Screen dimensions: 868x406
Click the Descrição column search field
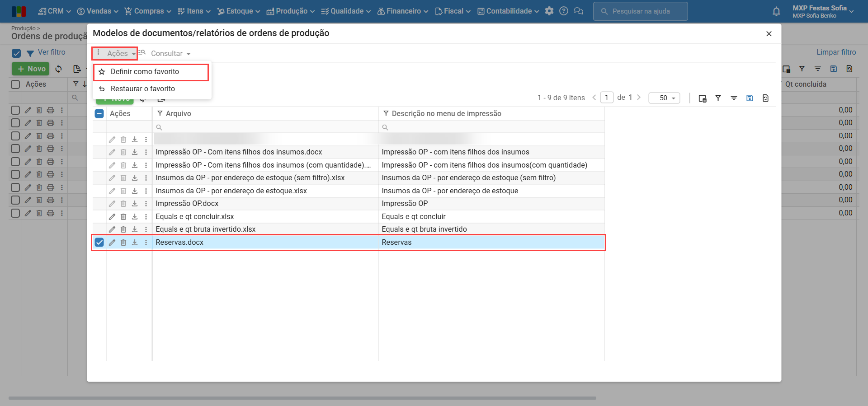point(491,127)
